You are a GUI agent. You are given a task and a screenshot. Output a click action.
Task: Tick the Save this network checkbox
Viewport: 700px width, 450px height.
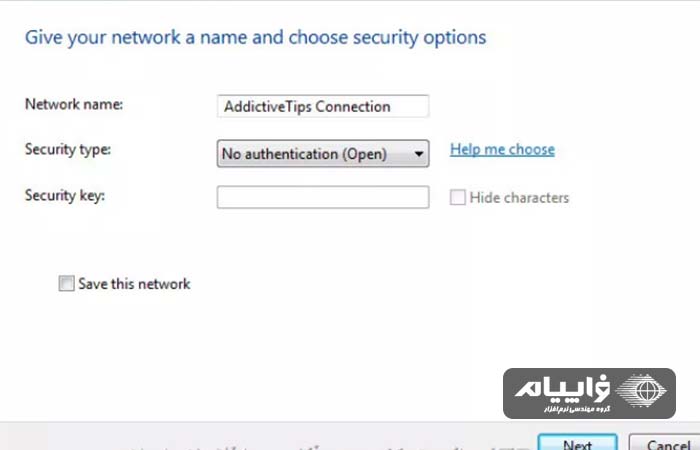point(67,283)
